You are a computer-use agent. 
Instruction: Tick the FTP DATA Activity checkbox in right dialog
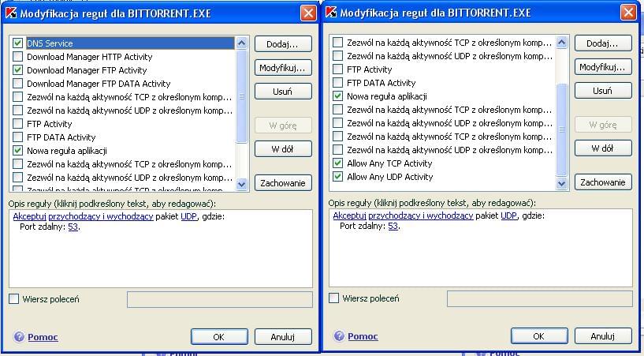(337, 83)
